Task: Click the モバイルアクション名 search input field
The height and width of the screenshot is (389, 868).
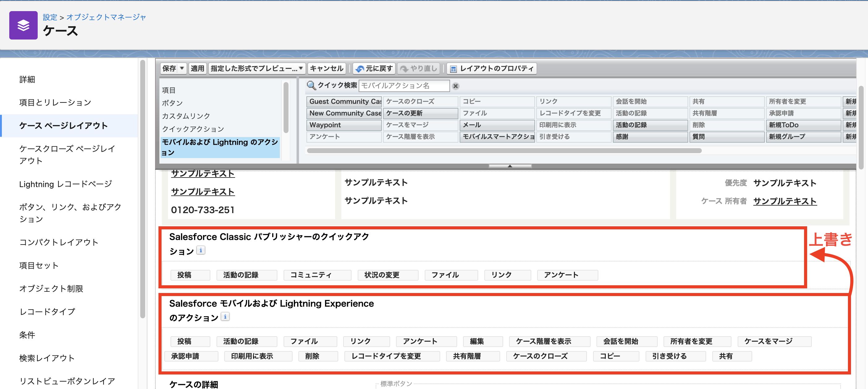Action: (x=404, y=86)
